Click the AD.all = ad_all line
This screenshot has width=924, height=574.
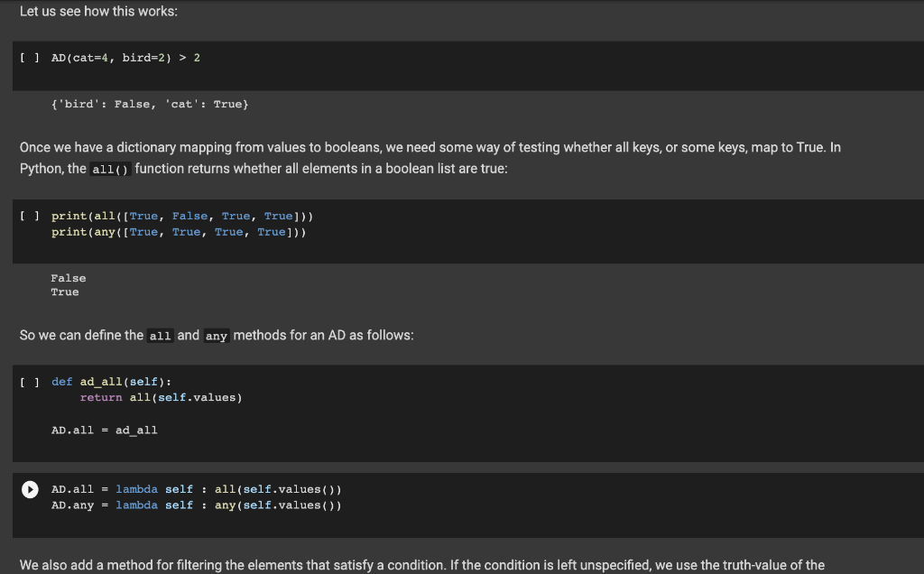coord(105,430)
